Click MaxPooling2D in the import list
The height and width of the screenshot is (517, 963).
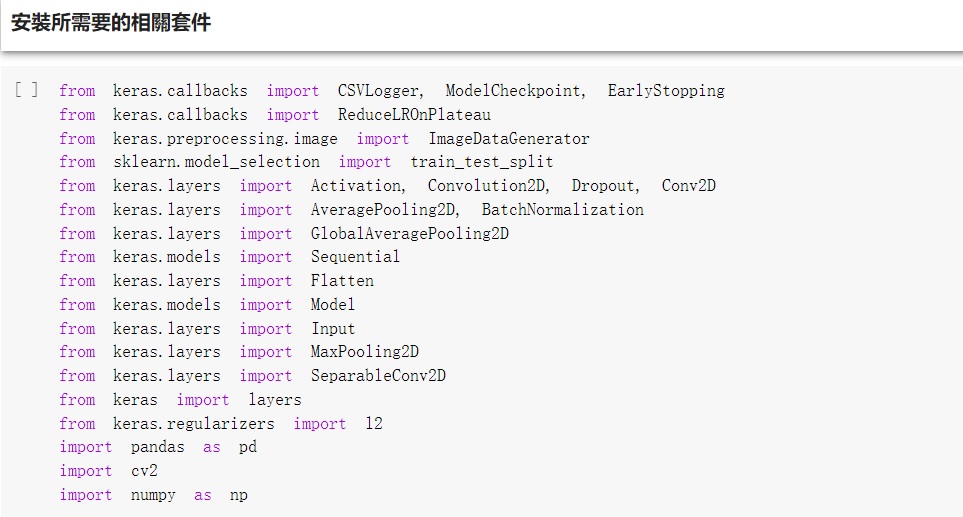coord(364,352)
